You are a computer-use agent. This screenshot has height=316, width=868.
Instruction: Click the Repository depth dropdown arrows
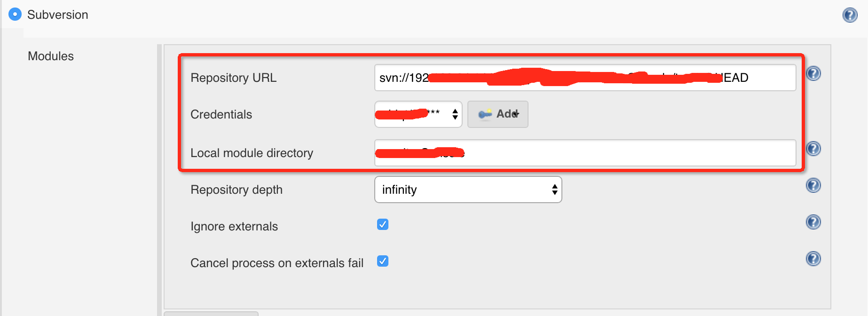point(555,190)
